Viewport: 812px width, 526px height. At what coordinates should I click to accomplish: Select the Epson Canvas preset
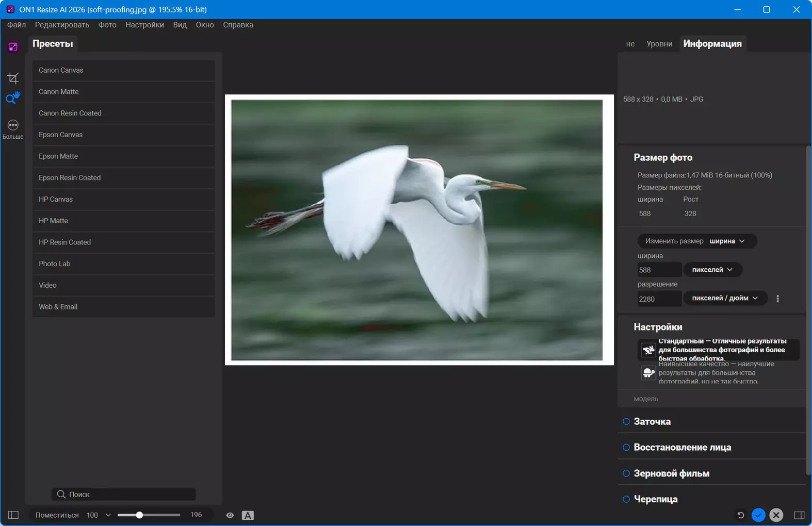click(123, 135)
